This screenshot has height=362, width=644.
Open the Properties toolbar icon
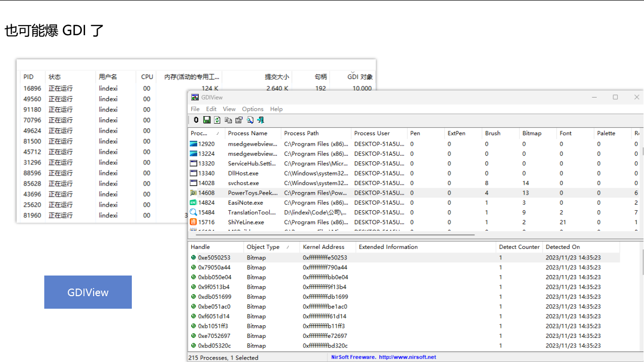pos(239,120)
